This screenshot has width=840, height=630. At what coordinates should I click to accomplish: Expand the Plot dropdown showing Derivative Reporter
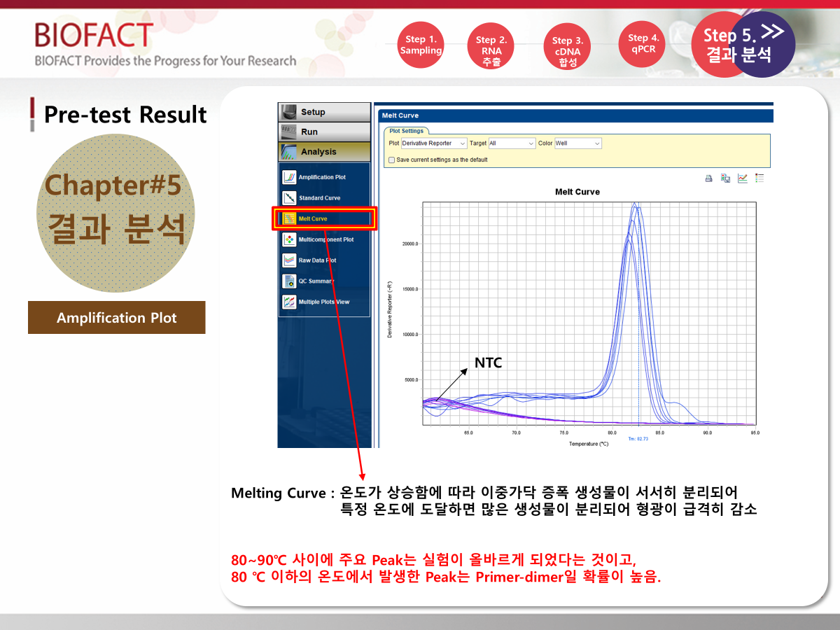point(434,143)
